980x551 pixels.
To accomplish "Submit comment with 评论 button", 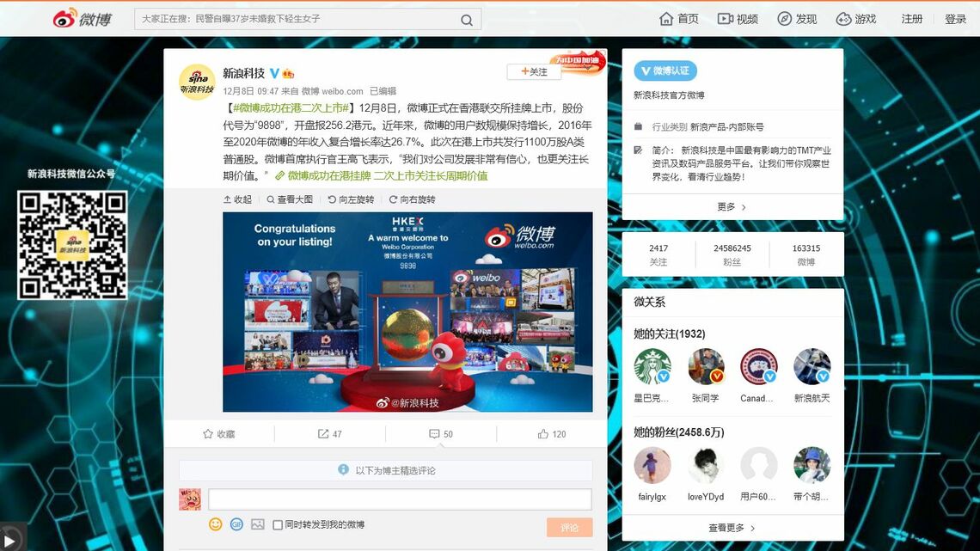I will (569, 527).
